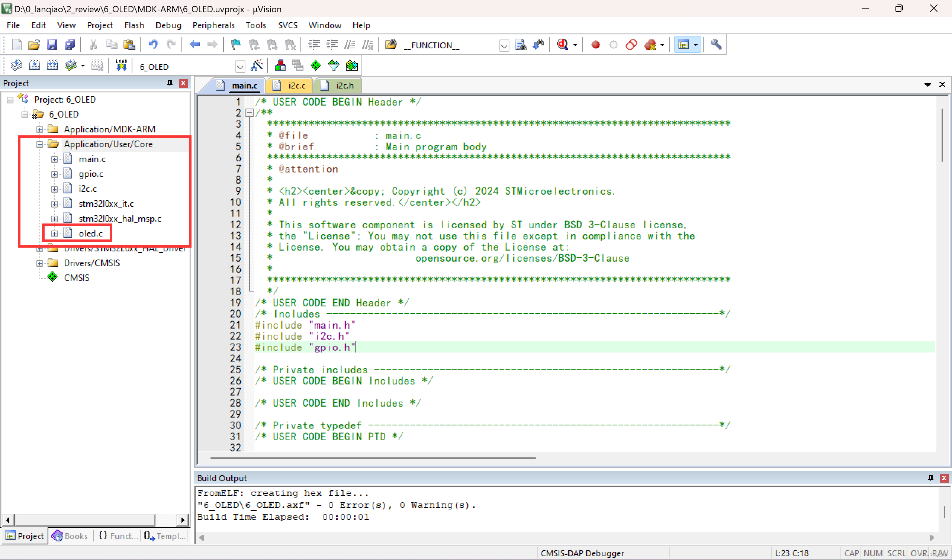Cut selected text icon
The width and height of the screenshot is (952, 560).
(x=93, y=45)
